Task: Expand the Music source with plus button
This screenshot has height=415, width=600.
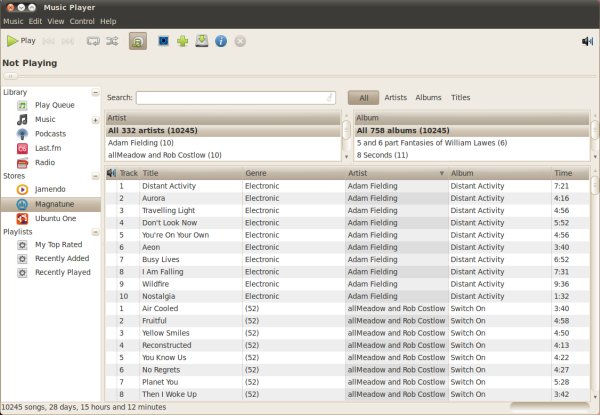Action: (96, 120)
